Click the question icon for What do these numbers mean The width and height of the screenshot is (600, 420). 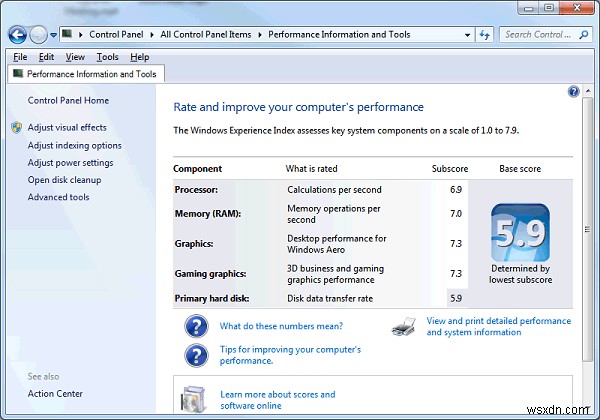click(196, 326)
